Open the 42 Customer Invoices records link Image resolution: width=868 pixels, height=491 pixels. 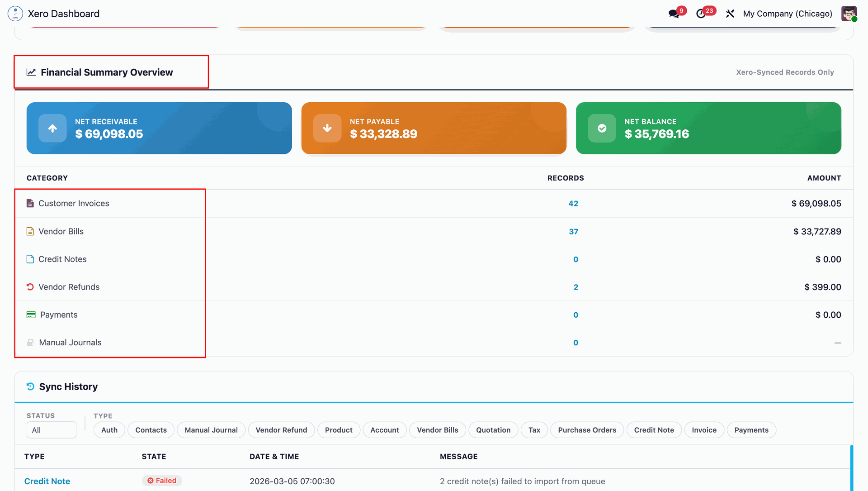pos(573,204)
